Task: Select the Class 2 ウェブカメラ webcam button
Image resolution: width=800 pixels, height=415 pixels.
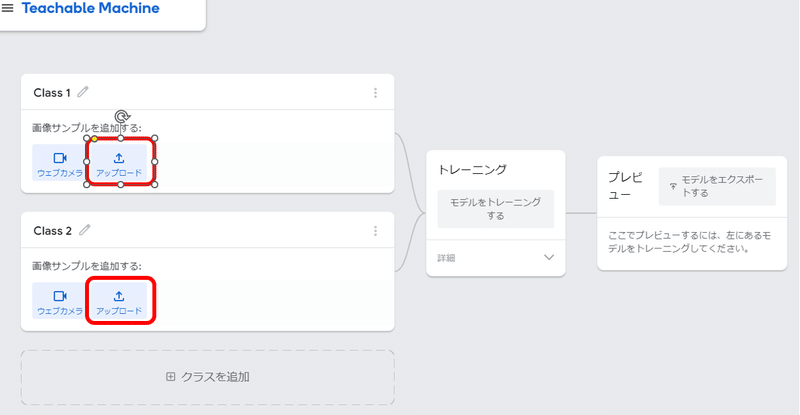Action: (60, 301)
